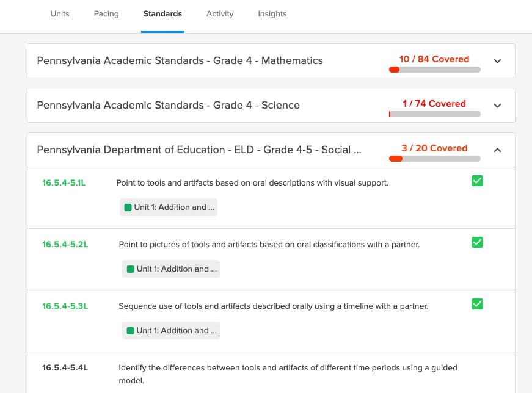The width and height of the screenshot is (532, 393).
Task: Click green square icon in 16.5.4-5.3L unit tag
Action: 130,331
